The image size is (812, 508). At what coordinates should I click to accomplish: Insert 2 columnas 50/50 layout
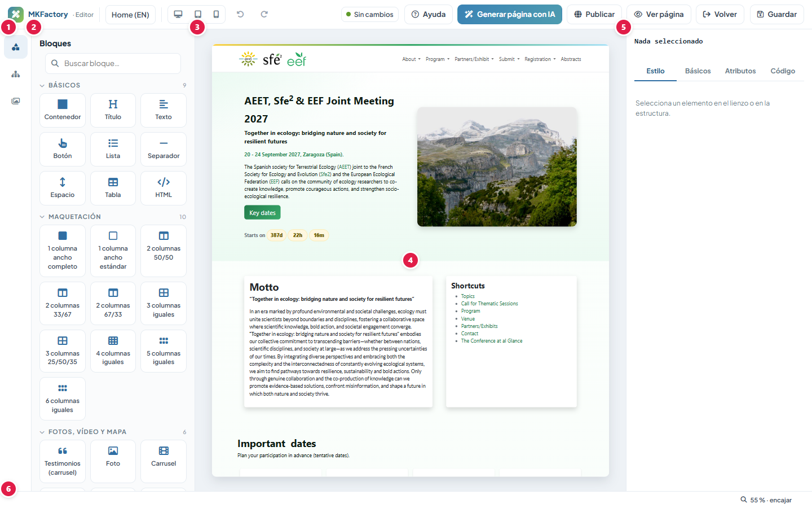(x=164, y=251)
